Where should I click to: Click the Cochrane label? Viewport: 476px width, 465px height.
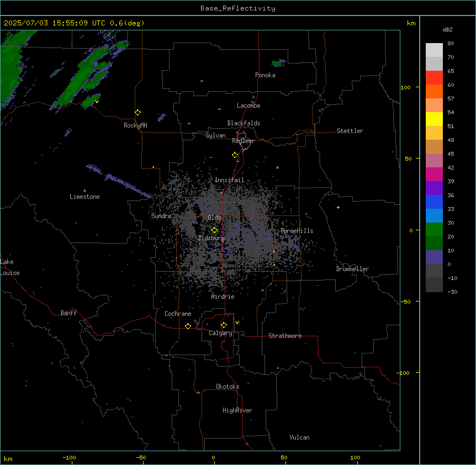[178, 314]
